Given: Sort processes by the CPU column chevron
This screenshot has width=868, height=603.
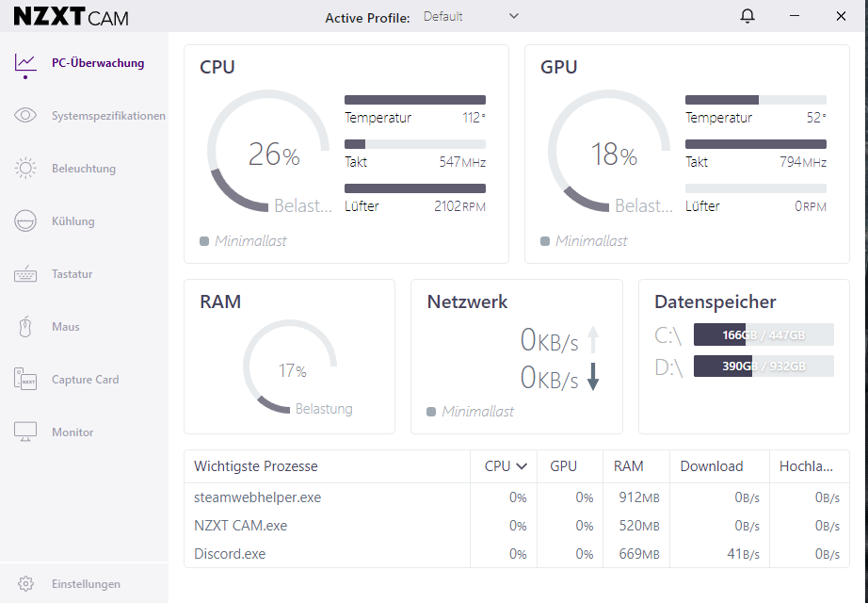Looking at the screenshot, I should 522,466.
